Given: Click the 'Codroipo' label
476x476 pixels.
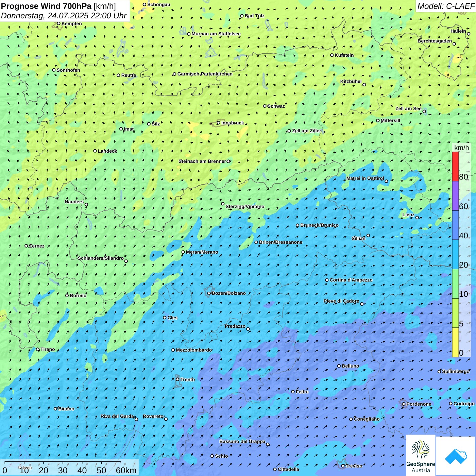Looking at the screenshot, I should point(464,404).
